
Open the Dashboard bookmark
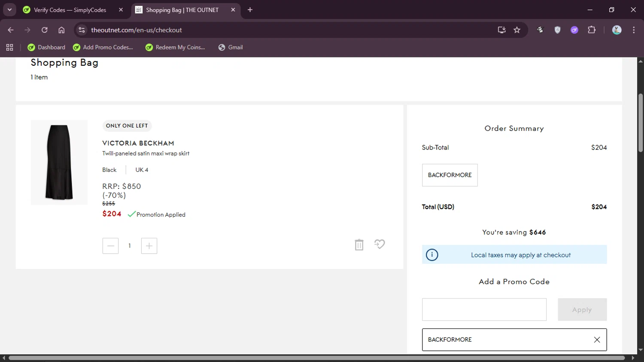46,47
